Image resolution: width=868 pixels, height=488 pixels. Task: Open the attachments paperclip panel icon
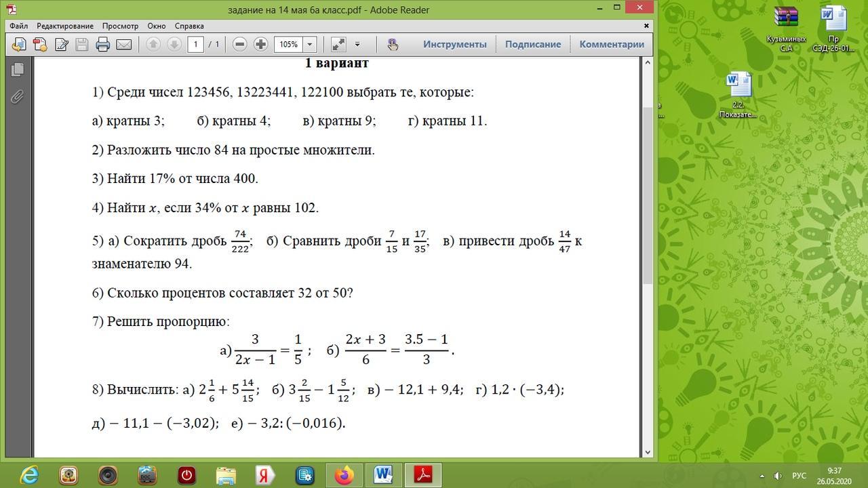[18, 97]
